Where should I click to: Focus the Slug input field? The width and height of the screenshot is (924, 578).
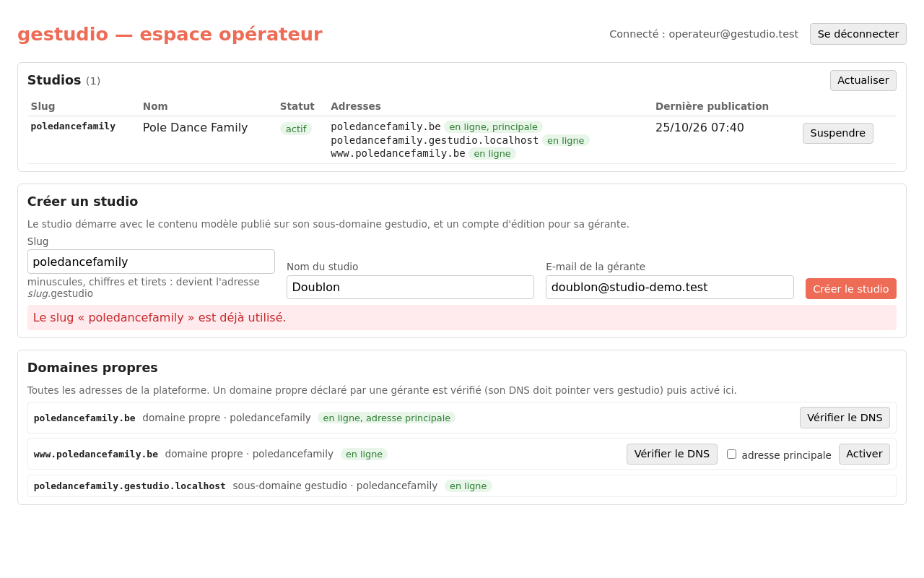[x=151, y=262]
